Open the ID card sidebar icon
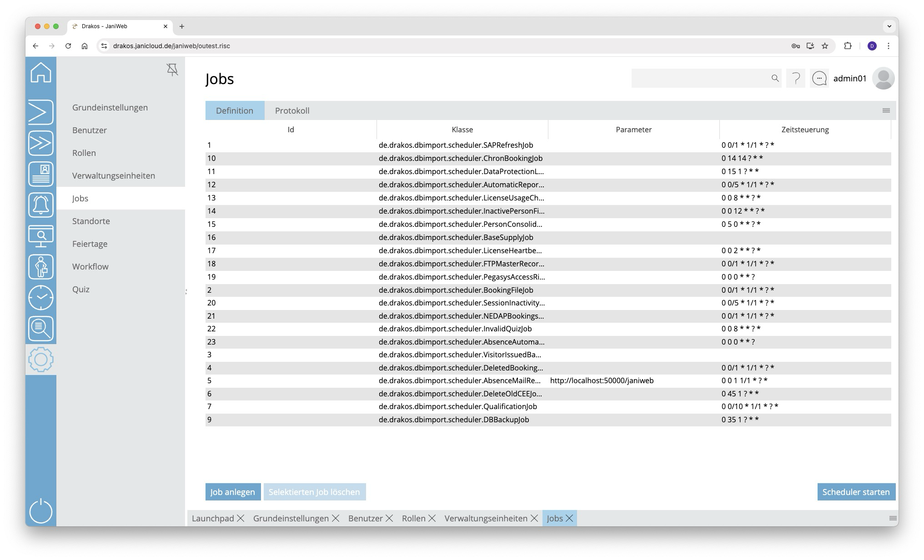 coord(41,174)
